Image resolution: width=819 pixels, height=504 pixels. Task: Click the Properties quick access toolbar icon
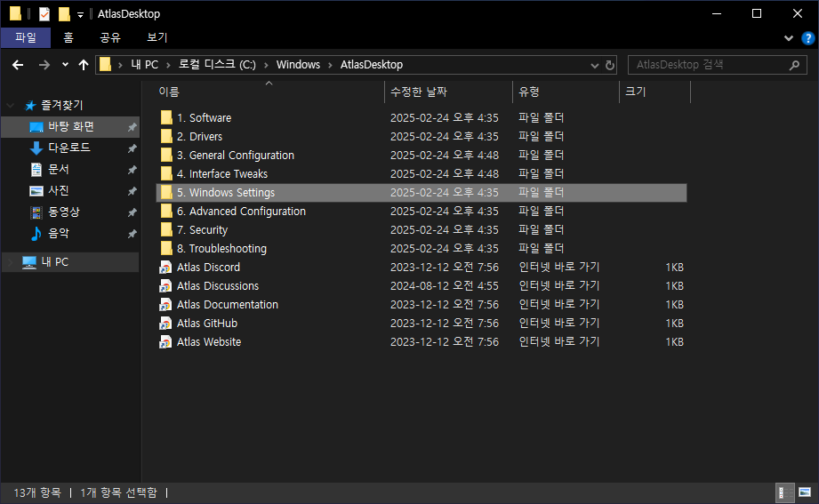click(x=44, y=14)
